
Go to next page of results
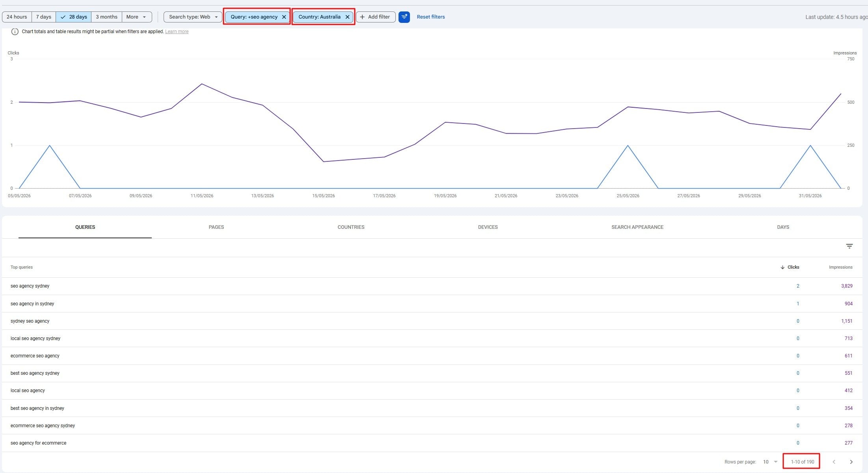pyautogui.click(x=851, y=462)
